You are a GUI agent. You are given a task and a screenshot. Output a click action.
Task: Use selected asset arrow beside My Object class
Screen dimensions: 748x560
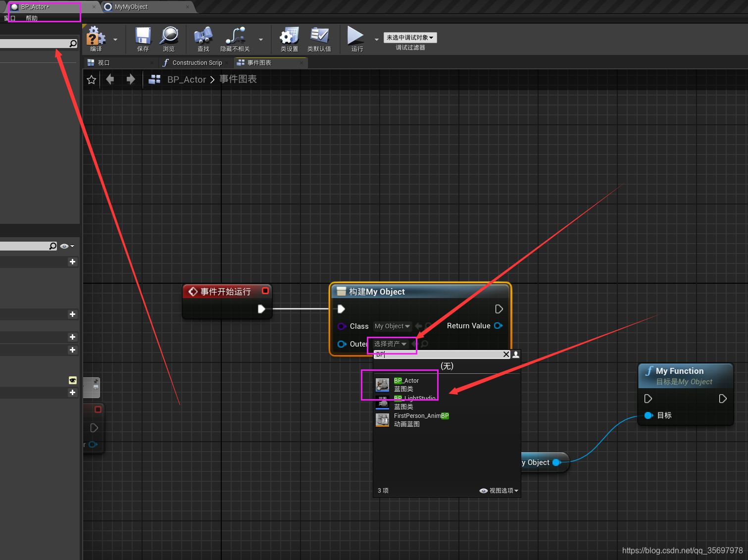point(419,326)
